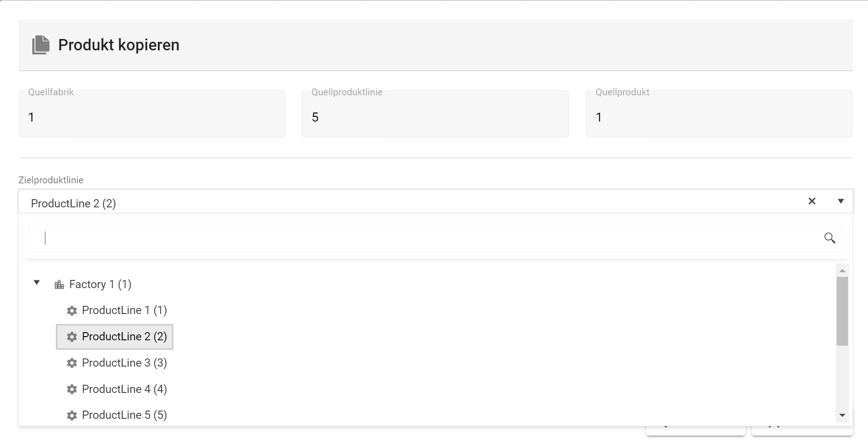Click the gear icon next to ProductLine 5

[72, 415]
